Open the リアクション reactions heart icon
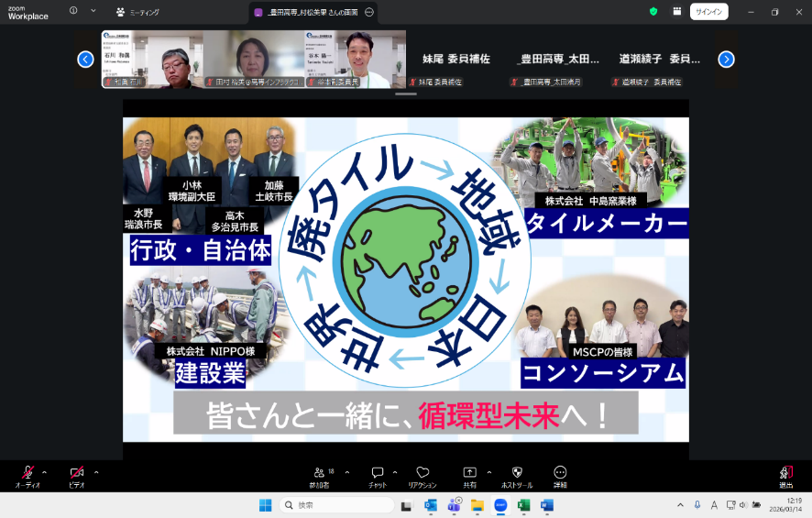Viewport: 812px width, 518px height. 422,472
